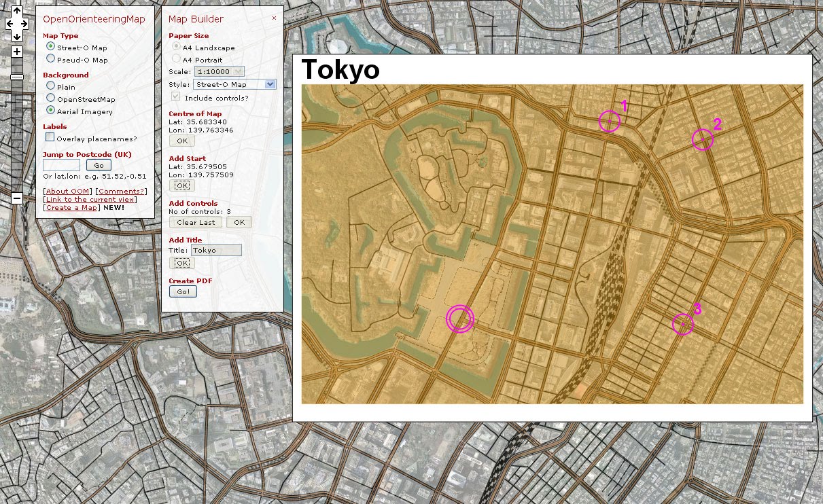Pan the map east with the right arrow

[x=23, y=23]
